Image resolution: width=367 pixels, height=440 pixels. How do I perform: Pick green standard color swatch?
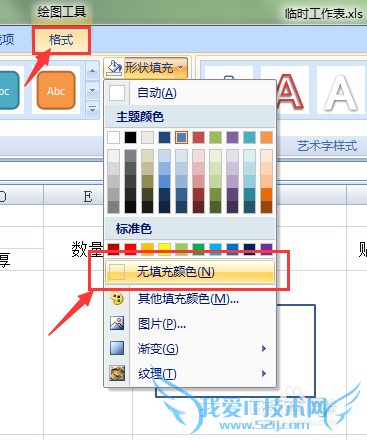pyautogui.click(x=198, y=249)
